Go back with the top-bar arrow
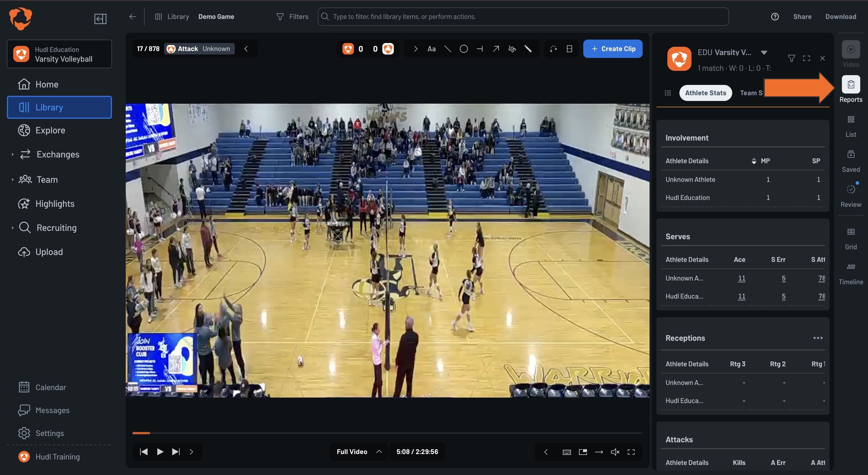Screen dimensions: 868x475 pyautogui.click(x=132, y=17)
